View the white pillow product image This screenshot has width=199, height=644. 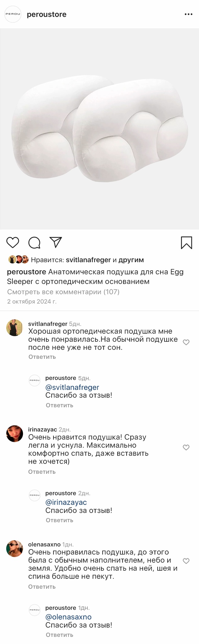point(99,129)
